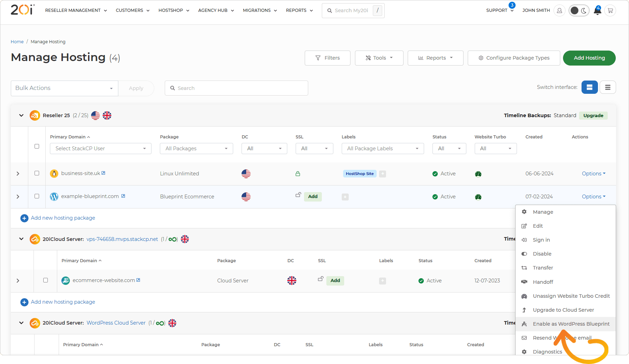Select Enable as WordPress Blueprint
The width and height of the screenshot is (629, 364).
[x=565, y=324]
